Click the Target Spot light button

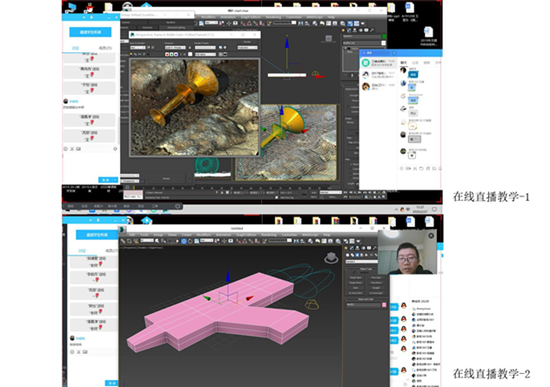(x=355, y=278)
